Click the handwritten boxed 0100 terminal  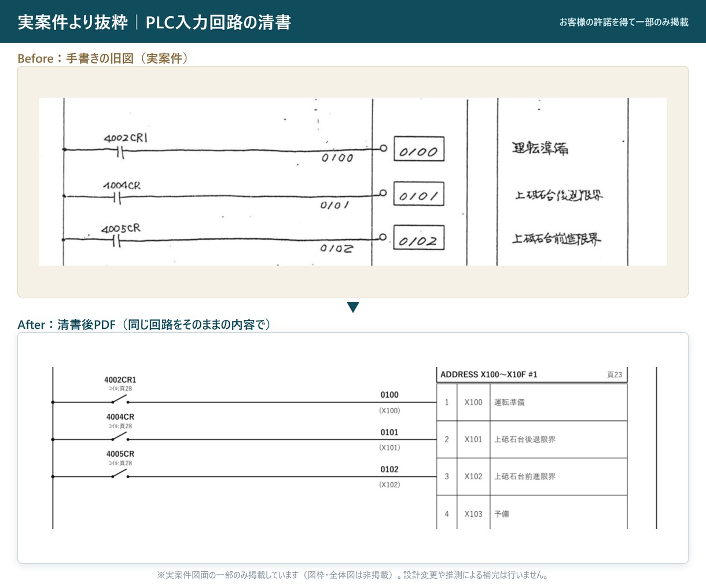pos(419,149)
